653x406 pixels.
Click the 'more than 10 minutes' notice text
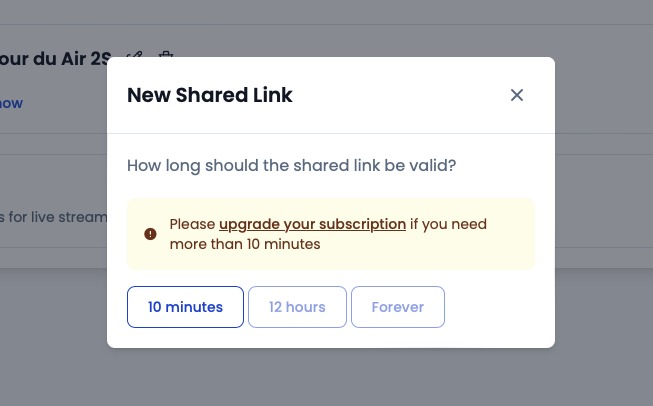(x=245, y=244)
